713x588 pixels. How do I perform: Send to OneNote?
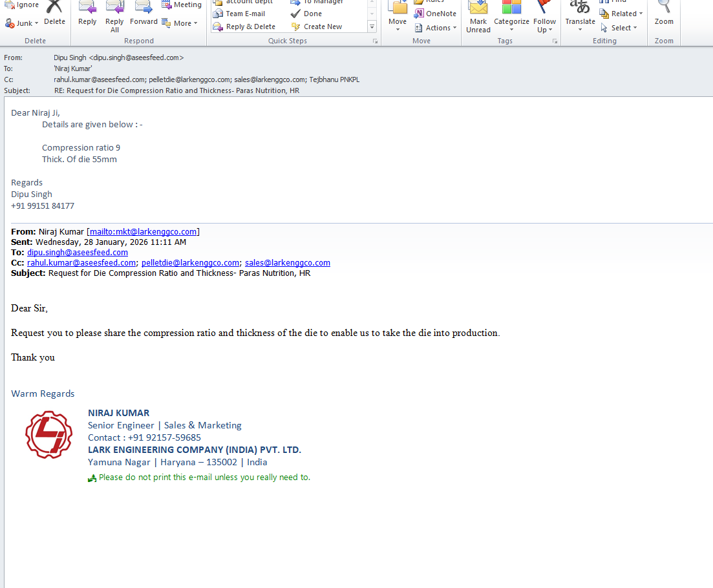point(436,14)
